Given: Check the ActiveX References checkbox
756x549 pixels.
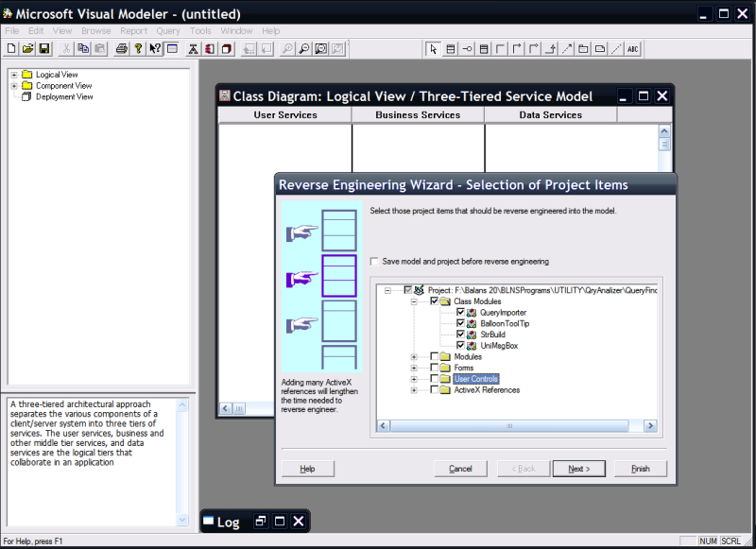Looking at the screenshot, I should pos(434,390).
